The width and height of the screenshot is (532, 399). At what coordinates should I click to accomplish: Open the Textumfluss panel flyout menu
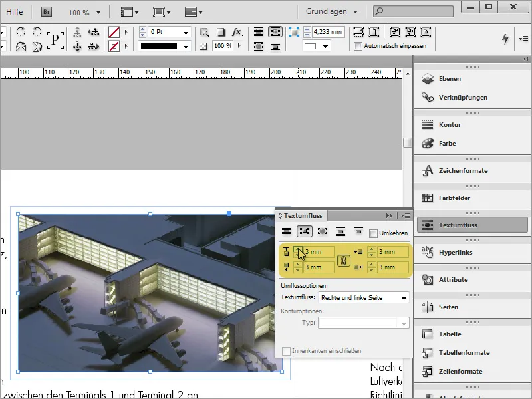point(406,215)
